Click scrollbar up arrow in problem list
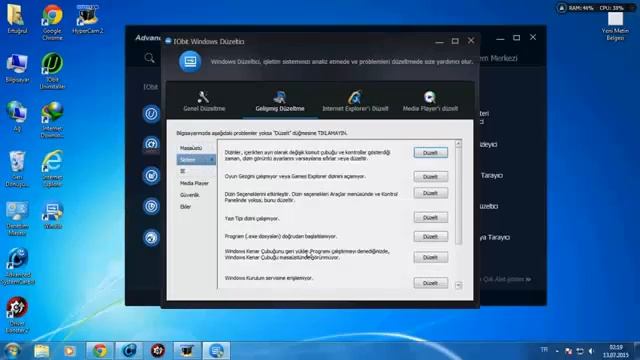 pos(458,143)
